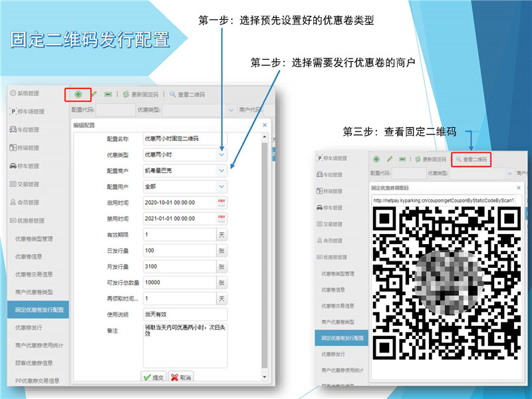532x399 pixels.
Task: Click 配置代码 filter field above the 固定优惠券领取码 dialog
Action: (x=409, y=174)
